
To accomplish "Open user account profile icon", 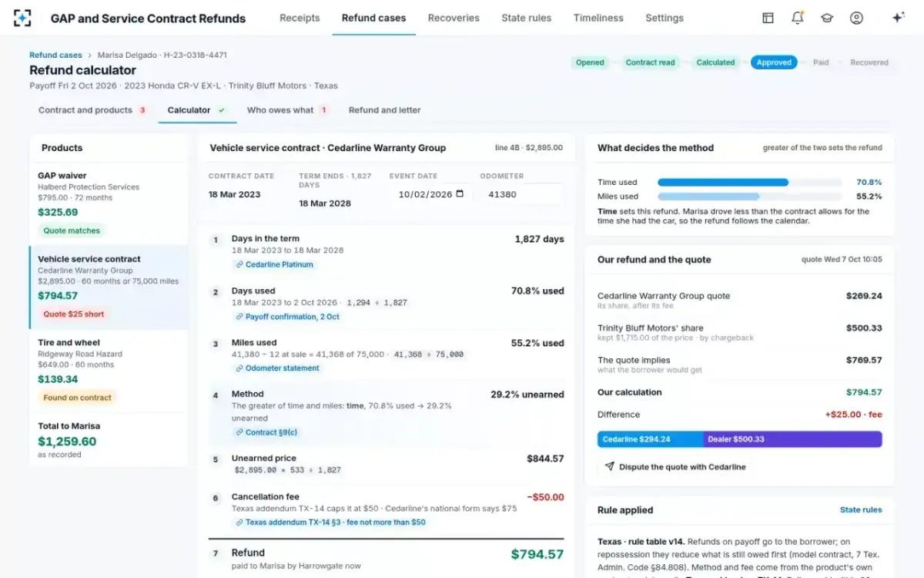I will pos(856,18).
